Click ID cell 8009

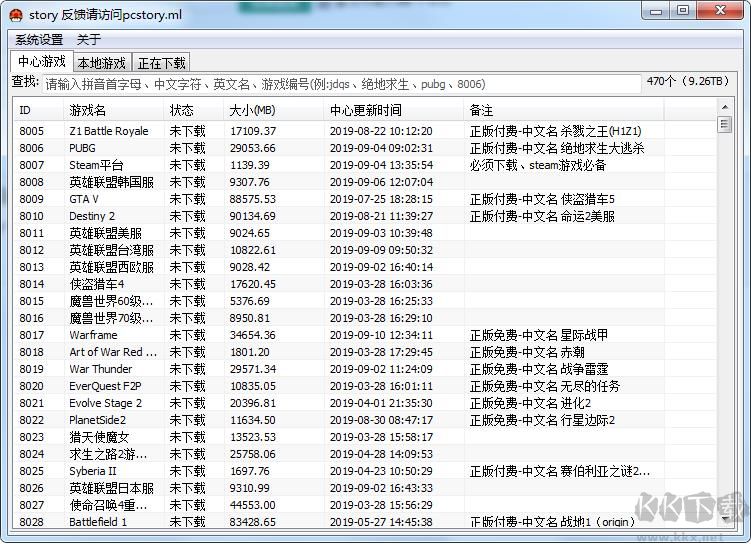[x=32, y=199]
